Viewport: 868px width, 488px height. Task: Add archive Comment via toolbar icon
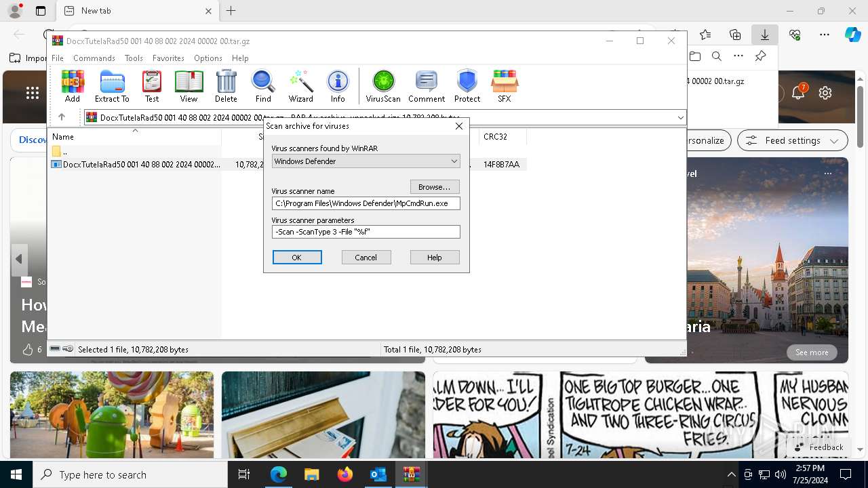(427, 86)
